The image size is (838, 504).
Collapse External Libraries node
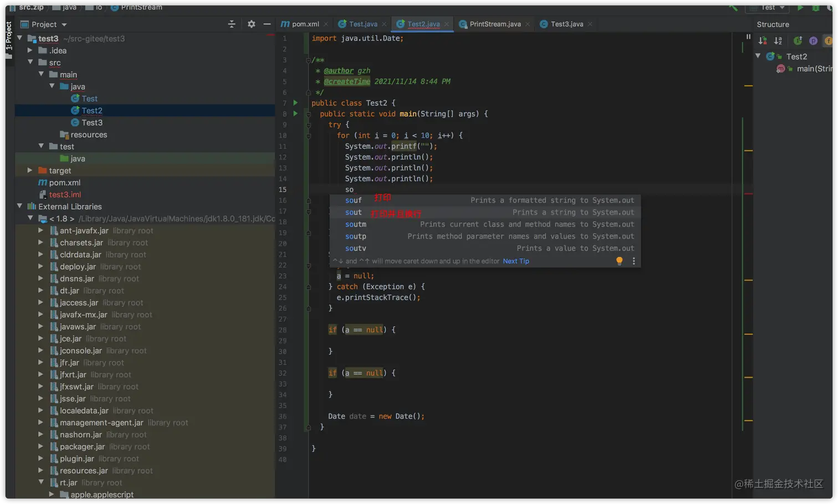(x=20, y=206)
